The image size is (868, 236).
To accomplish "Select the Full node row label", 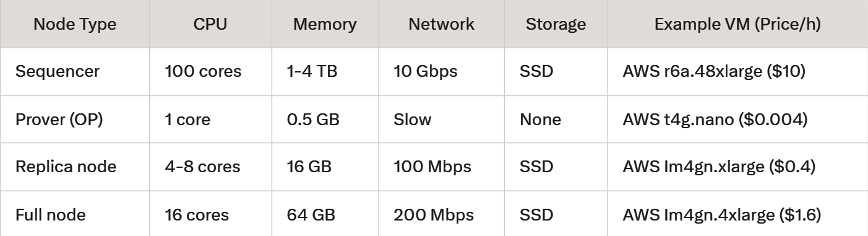I will click(51, 215).
